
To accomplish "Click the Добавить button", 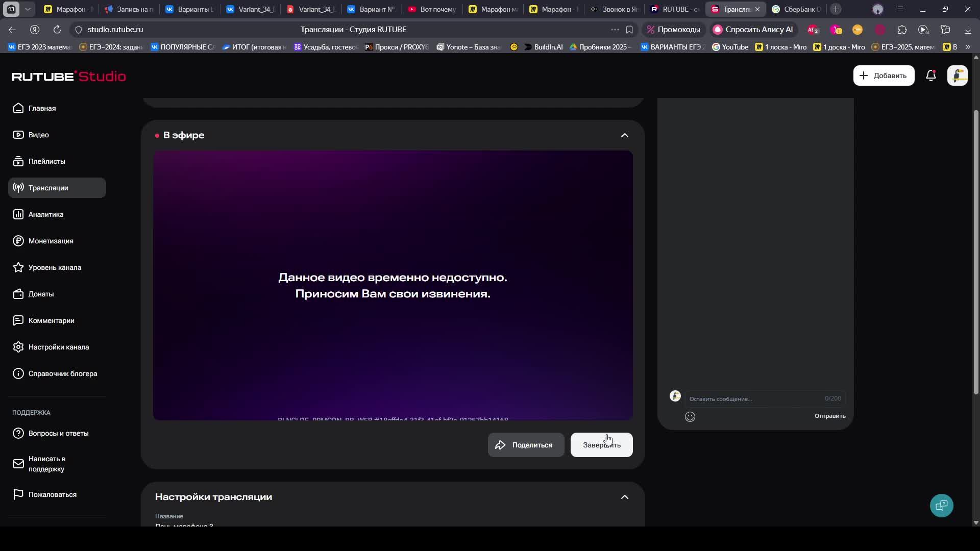I will [884, 76].
